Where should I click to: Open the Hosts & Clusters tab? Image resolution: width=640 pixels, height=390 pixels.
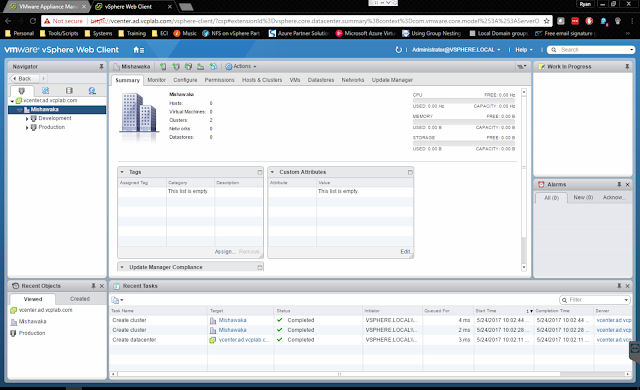(262, 80)
